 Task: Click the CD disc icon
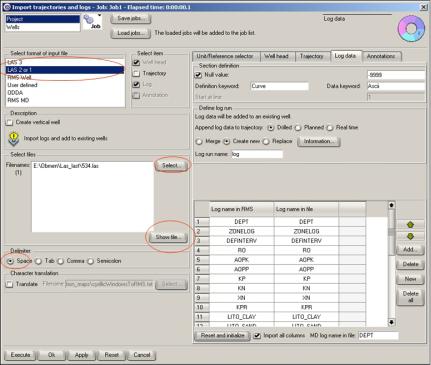[x=411, y=29]
